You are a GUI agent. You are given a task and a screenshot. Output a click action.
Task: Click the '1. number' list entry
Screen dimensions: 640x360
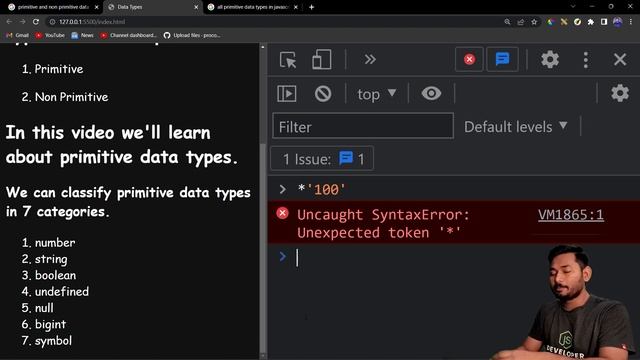(x=49, y=242)
